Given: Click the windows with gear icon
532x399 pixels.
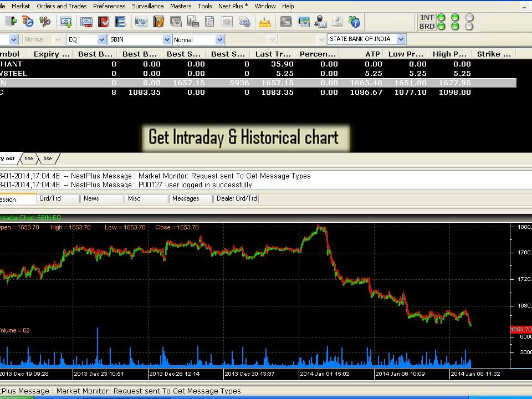Looking at the screenshot, I should (x=244, y=22).
